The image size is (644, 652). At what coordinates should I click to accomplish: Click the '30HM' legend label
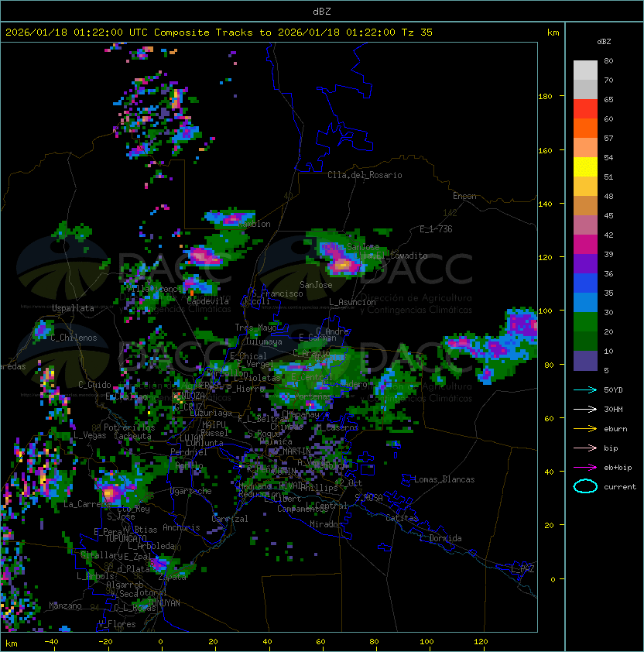tap(613, 409)
